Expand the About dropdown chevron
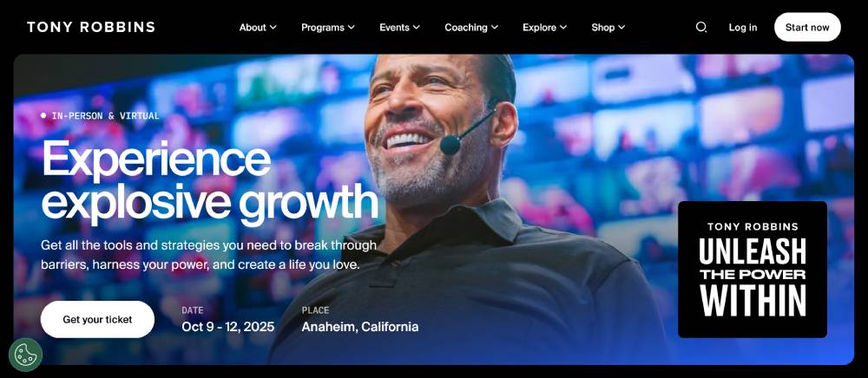The image size is (868, 378). pos(273,27)
